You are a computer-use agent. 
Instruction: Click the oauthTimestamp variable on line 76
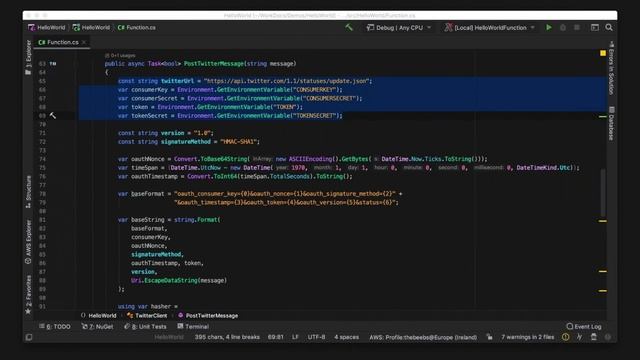coord(154,176)
